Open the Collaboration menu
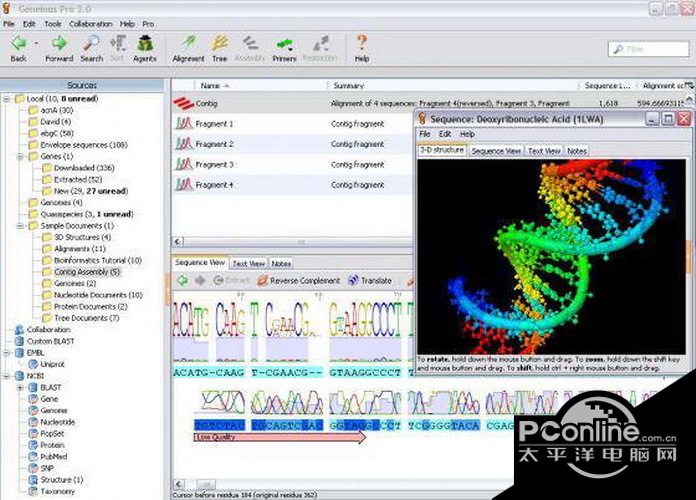 tap(90, 22)
